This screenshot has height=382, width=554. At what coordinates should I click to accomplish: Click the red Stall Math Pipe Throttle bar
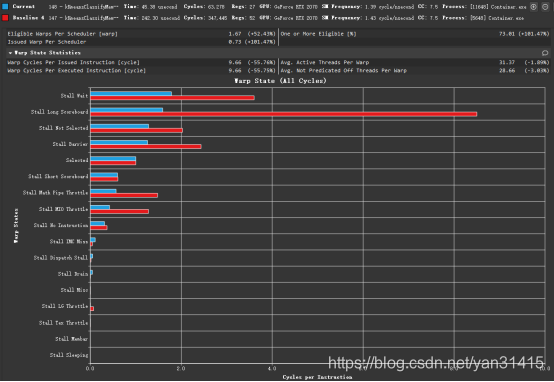tap(124, 195)
